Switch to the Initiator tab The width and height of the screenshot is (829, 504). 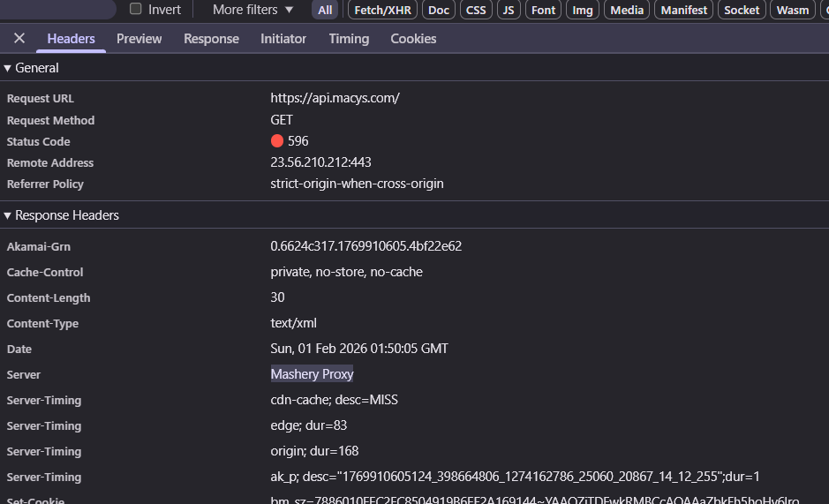(x=283, y=39)
